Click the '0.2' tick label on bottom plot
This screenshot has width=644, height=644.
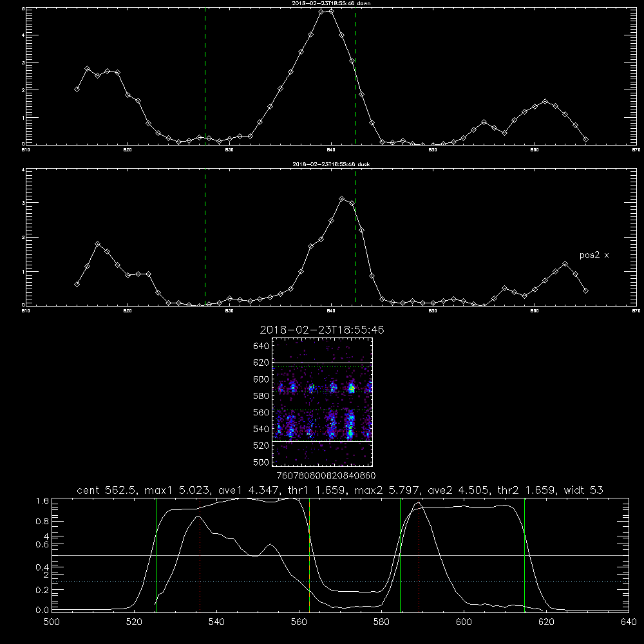43,590
